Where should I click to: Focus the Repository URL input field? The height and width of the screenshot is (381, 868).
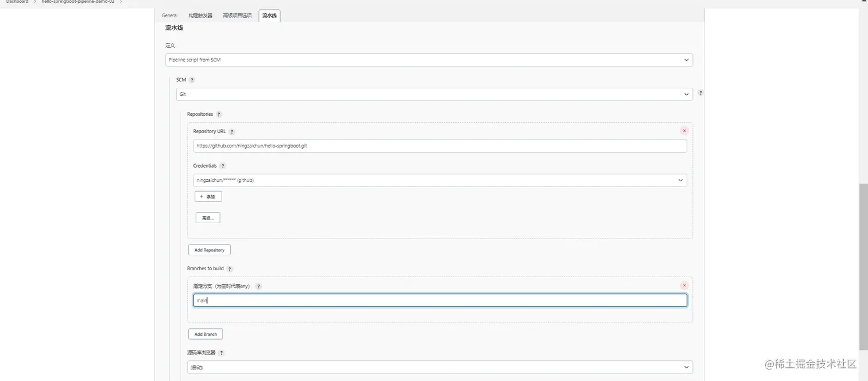tap(440, 146)
